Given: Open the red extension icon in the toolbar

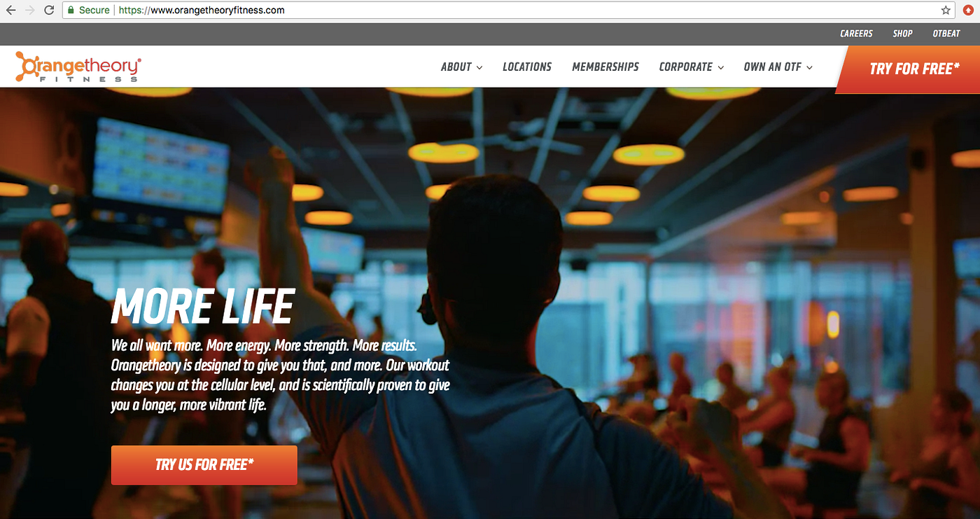Looking at the screenshot, I should tap(968, 11).
